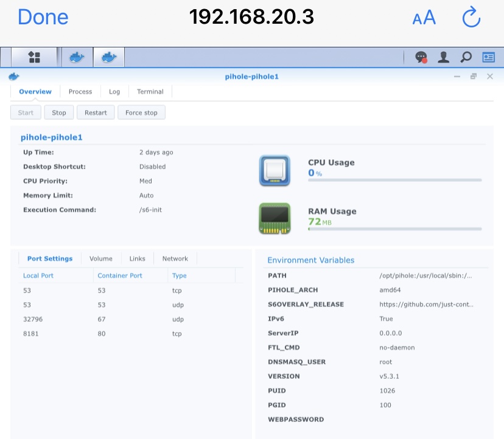Close the pihole-pihole1 window
The height and width of the screenshot is (439, 504).
[x=490, y=77]
